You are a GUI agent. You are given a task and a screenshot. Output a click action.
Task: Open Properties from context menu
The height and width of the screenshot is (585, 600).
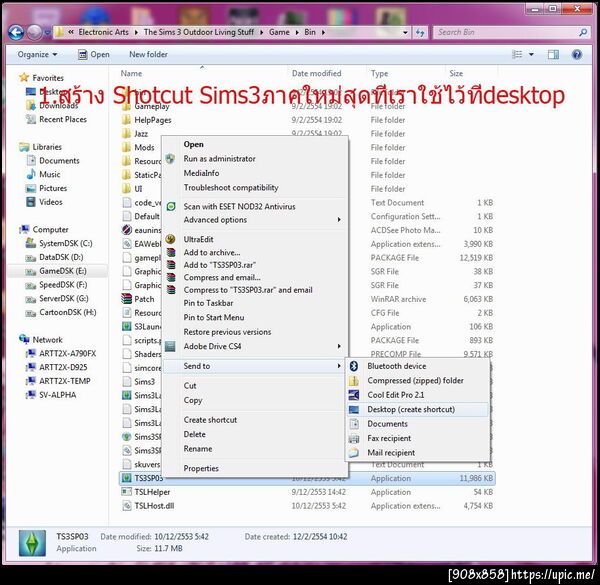[201, 468]
